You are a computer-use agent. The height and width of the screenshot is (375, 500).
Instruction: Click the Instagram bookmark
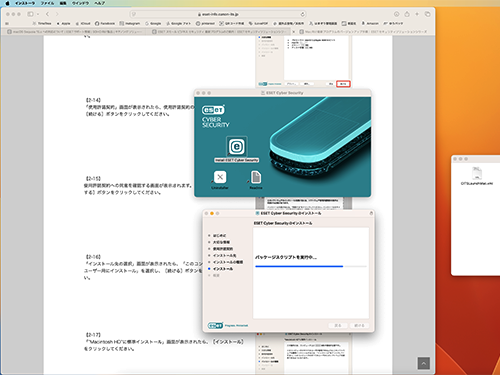pyautogui.click(x=130, y=23)
